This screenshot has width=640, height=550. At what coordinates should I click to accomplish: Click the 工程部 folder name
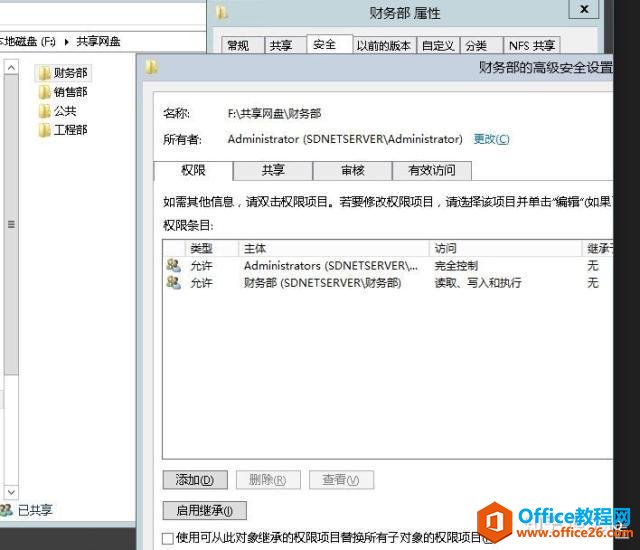coord(71,130)
